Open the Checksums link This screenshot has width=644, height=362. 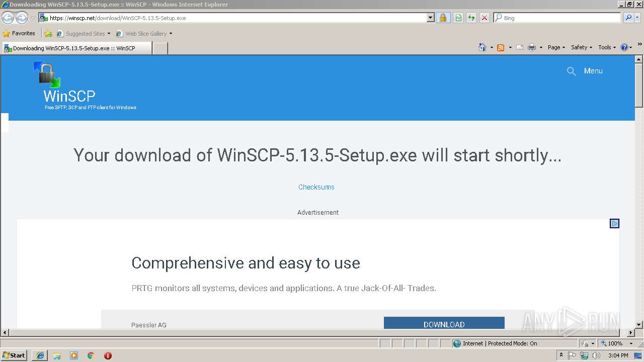point(316,187)
